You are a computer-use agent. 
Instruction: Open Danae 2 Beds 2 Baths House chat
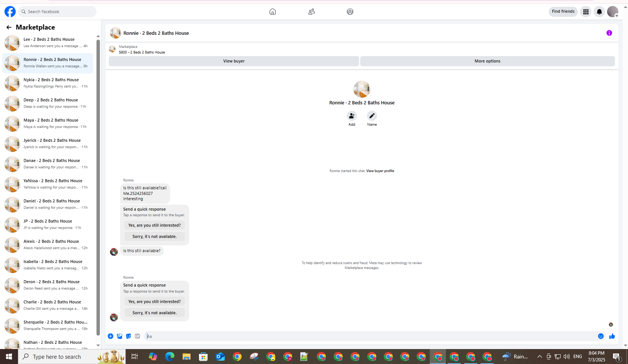(x=48, y=164)
